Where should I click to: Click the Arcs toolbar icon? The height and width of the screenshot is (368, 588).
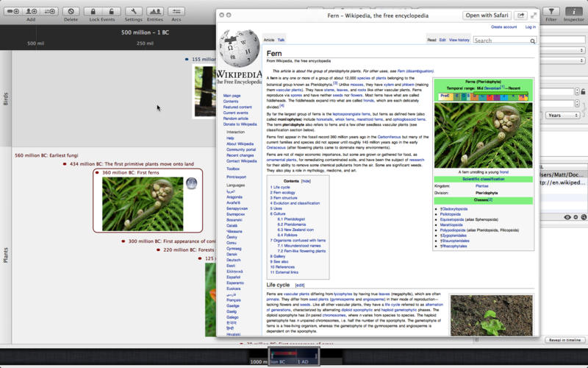tap(176, 12)
